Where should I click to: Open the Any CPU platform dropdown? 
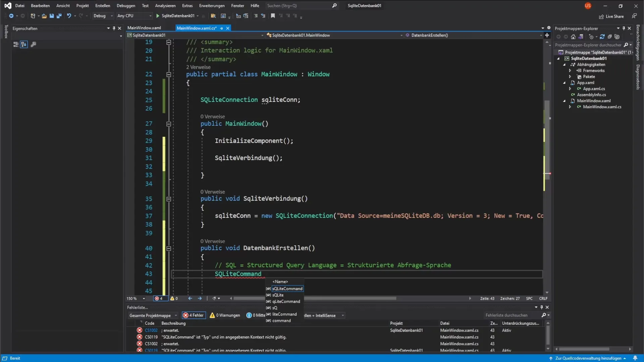pyautogui.click(x=134, y=16)
